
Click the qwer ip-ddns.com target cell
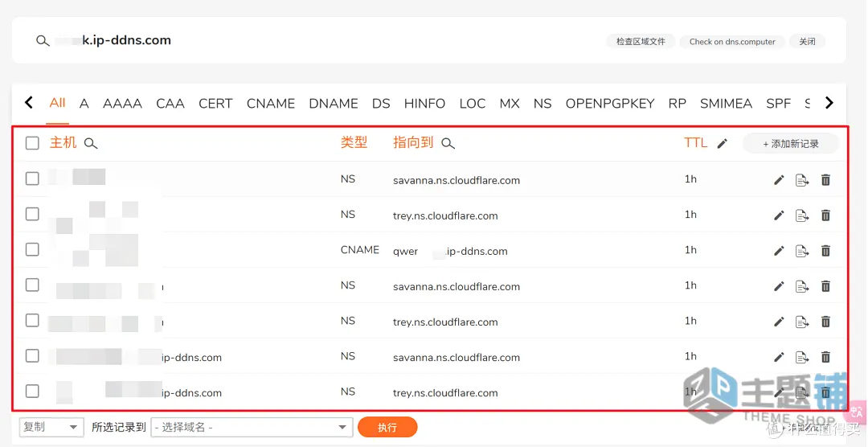coord(450,251)
